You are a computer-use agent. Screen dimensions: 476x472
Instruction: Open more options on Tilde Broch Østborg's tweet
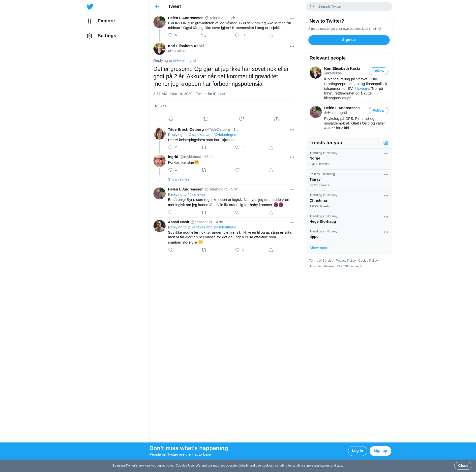pyautogui.click(x=292, y=130)
